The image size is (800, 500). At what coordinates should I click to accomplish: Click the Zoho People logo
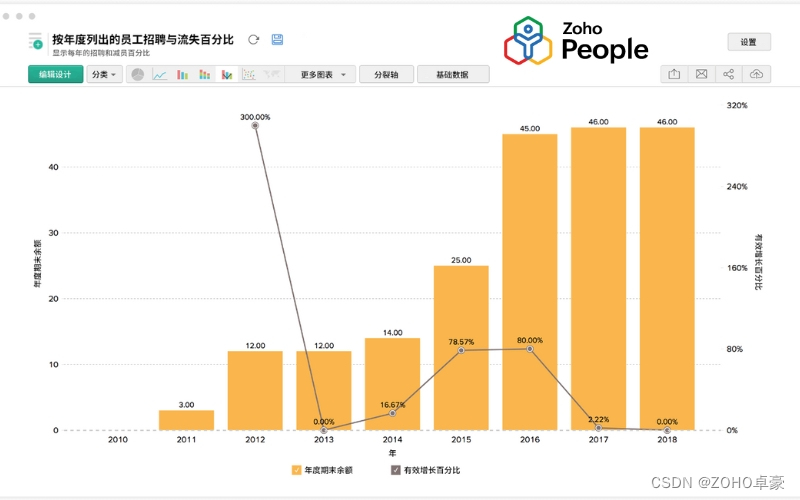[576, 41]
